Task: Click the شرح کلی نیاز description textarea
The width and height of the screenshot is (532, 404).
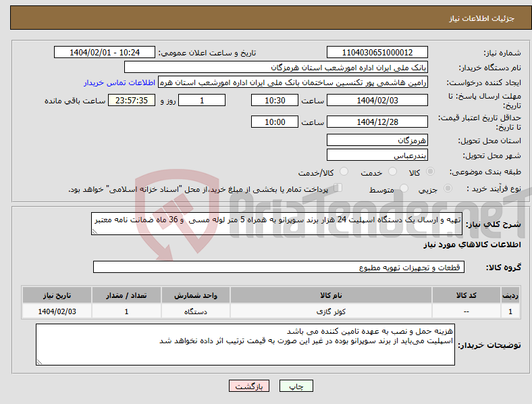Action: (x=277, y=224)
